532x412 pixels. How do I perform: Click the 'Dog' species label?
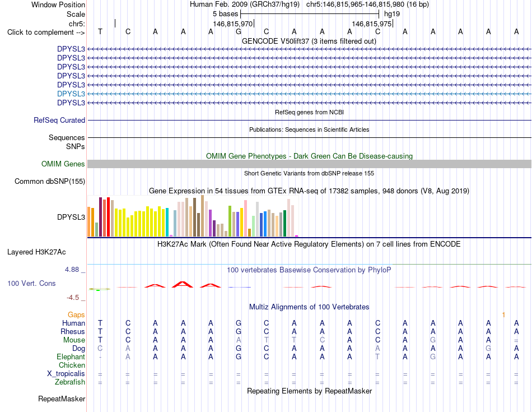click(x=79, y=349)
